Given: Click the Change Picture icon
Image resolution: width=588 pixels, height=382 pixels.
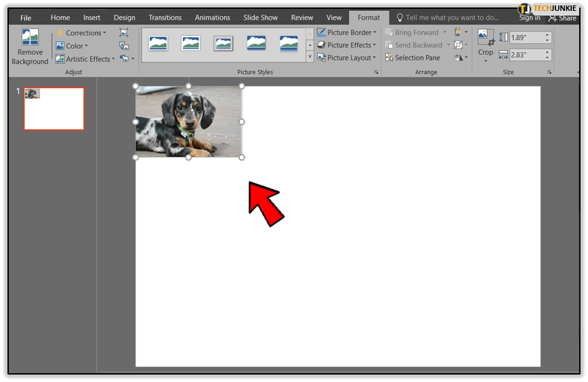Looking at the screenshot, I should 124,46.
